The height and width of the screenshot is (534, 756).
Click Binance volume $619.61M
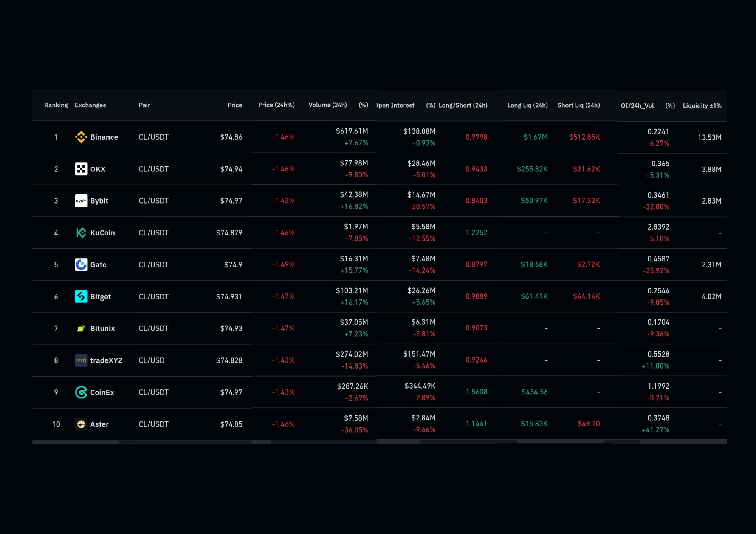click(x=352, y=131)
